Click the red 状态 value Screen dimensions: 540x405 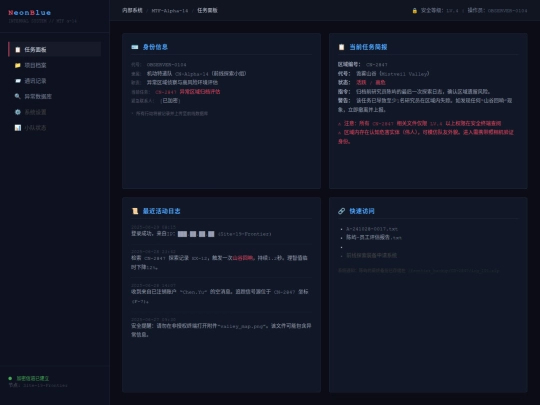[371, 82]
